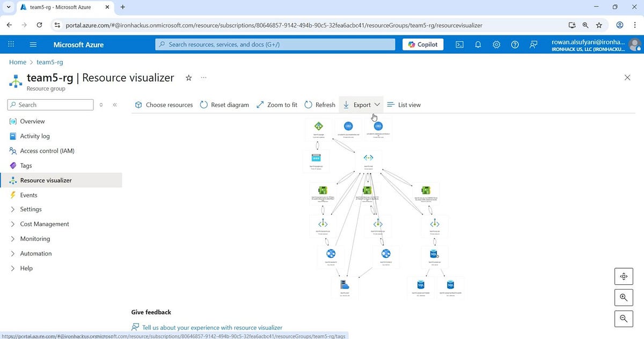644x339 pixels.
Task: Click the left globe-shaped backend node
Action: (331, 253)
